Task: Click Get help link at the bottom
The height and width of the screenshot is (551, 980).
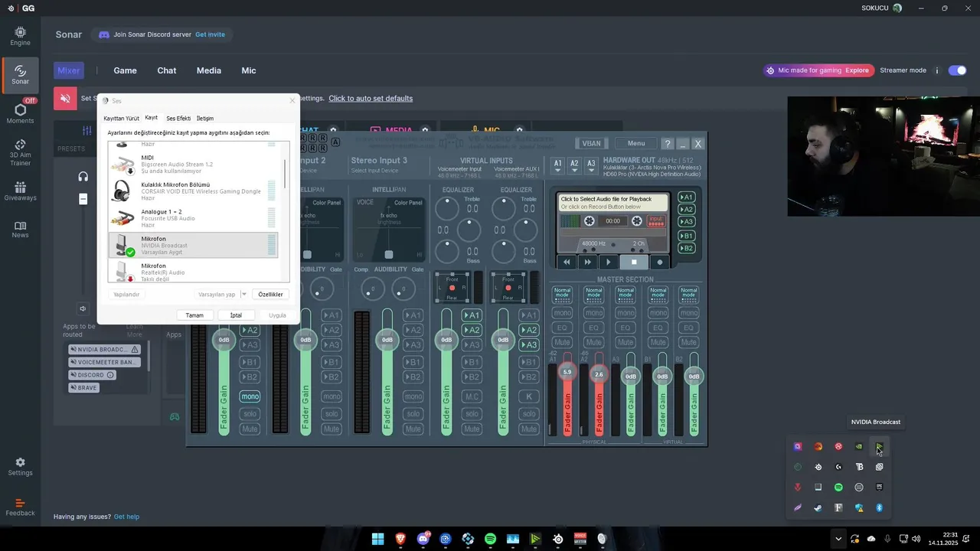Action: point(126,517)
